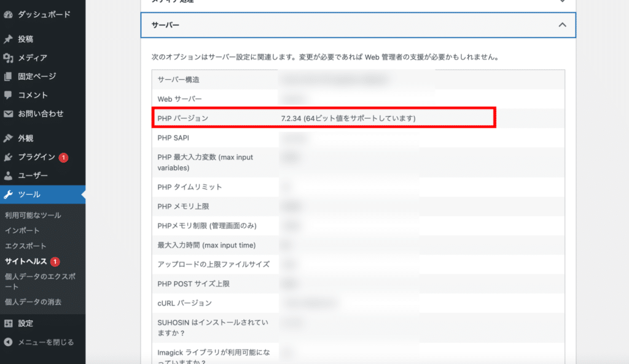Select the 投稿 (Posts) pin icon

[8, 39]
